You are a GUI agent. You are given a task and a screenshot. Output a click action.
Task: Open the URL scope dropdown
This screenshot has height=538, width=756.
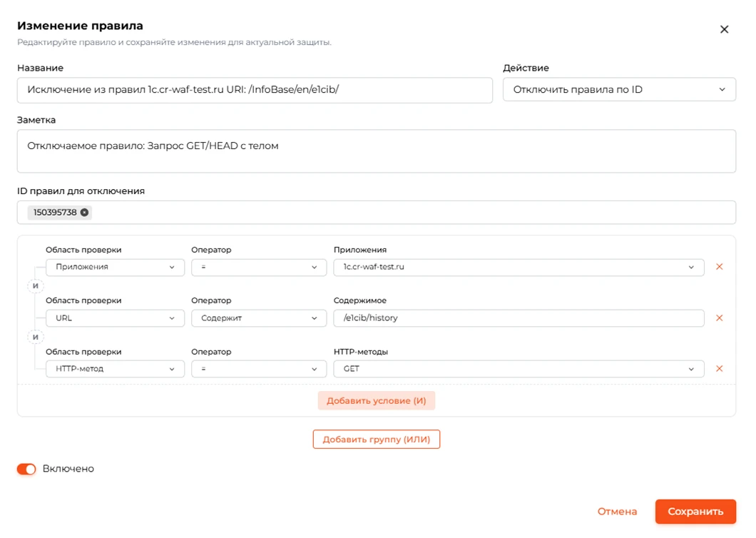point(115,318)
